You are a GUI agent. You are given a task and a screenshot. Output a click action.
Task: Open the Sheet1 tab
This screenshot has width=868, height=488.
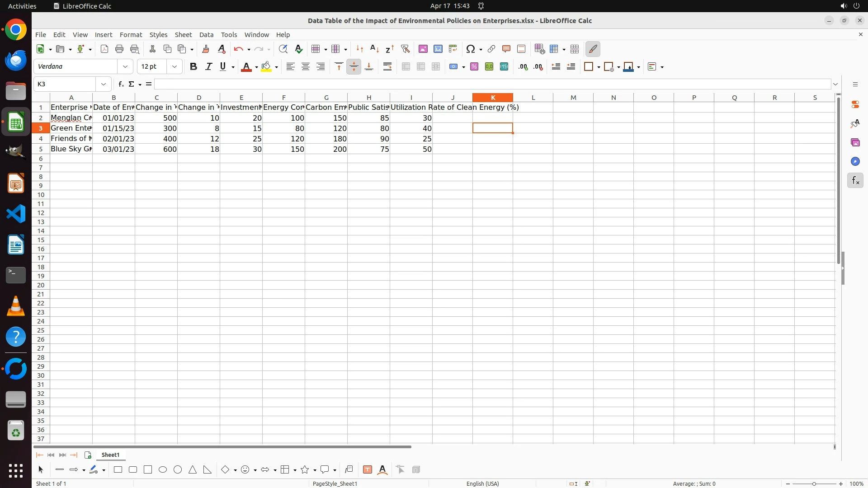(x=110, y=455)
